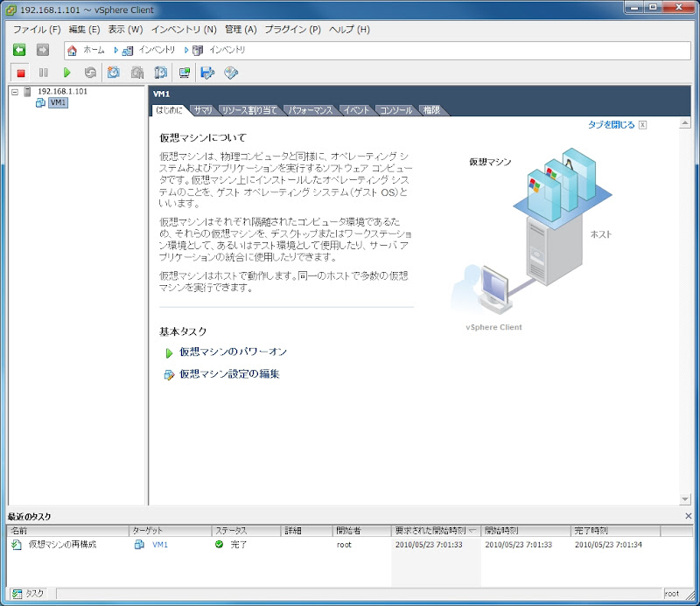
Task: Click the first inventory breadcrumb icon
Action: (x=128, y=51)
